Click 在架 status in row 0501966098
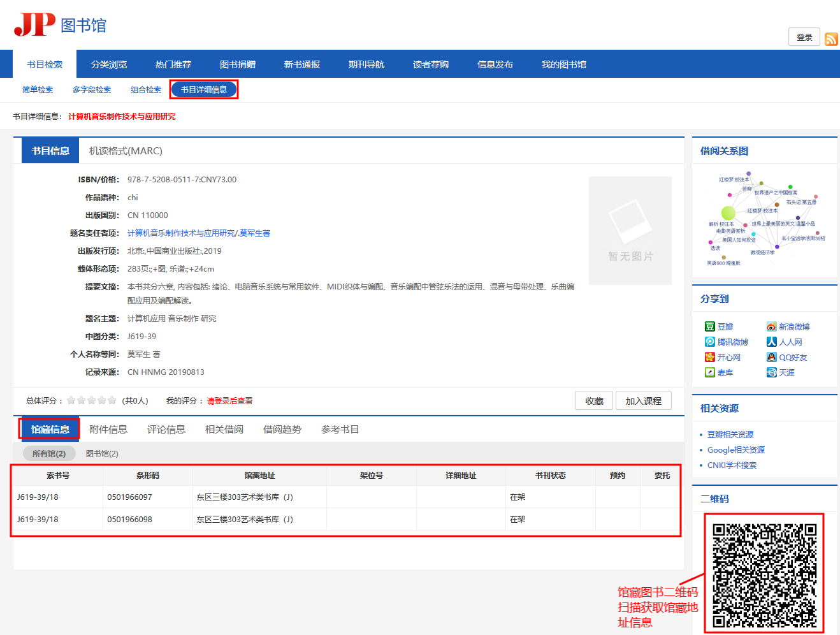840x635 pixels. 518,520
